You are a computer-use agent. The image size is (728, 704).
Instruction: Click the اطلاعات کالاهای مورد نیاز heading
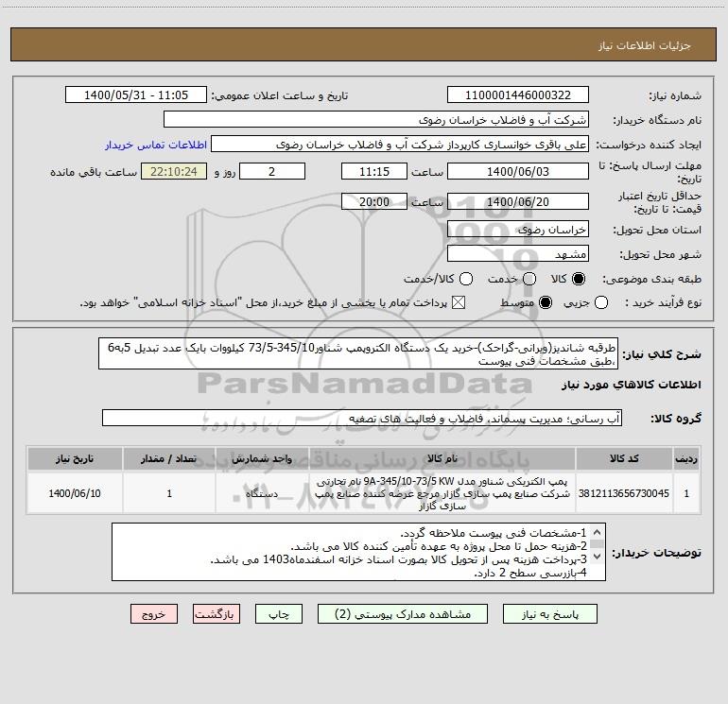pos(632,385)
